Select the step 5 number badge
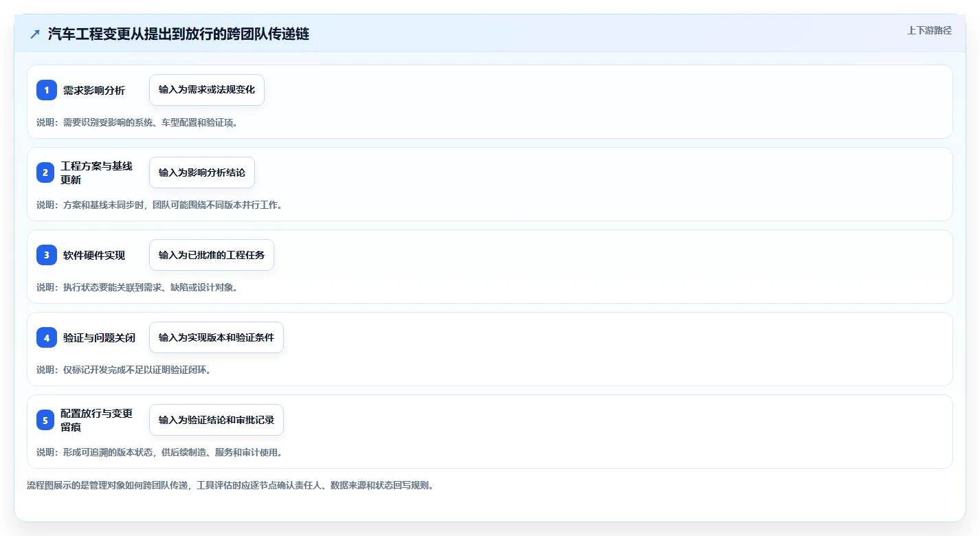 tap(45, 420)
